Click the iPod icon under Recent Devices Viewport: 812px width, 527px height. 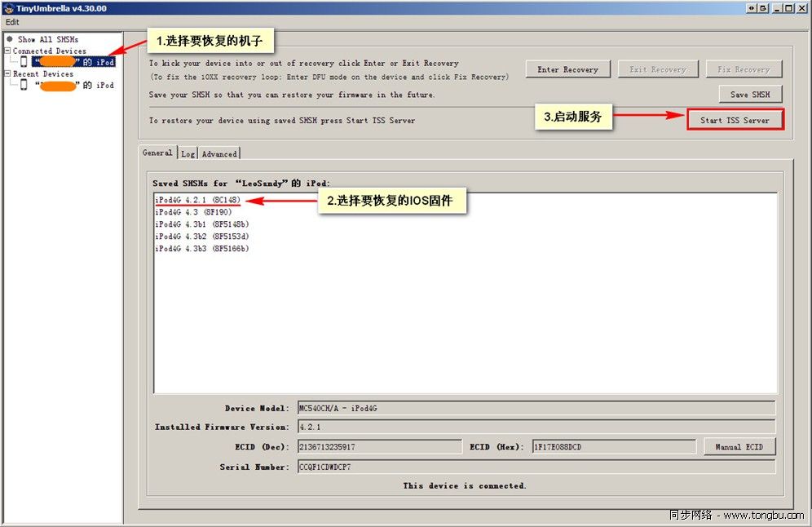pos(24,85)
